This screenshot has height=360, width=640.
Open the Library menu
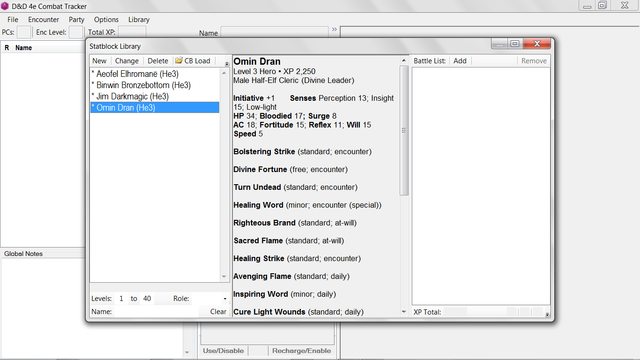tap(139, 20)
